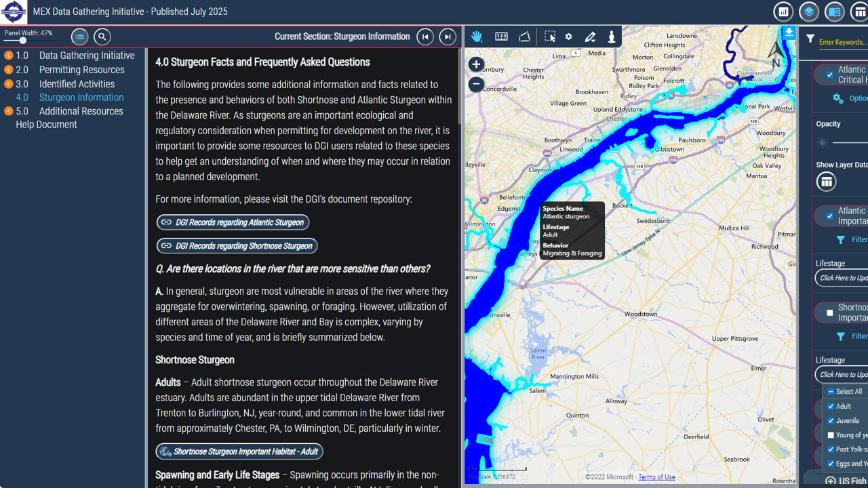The height and width of the screenshot is (488, 868).
Task: Enable the Shortnose Important habitat layer
Action: point(829,312)
